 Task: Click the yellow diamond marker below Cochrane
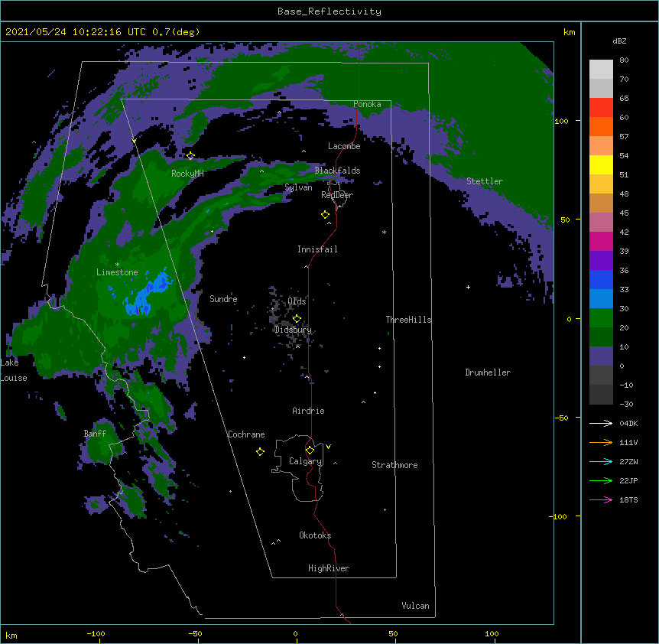point(260,452)
